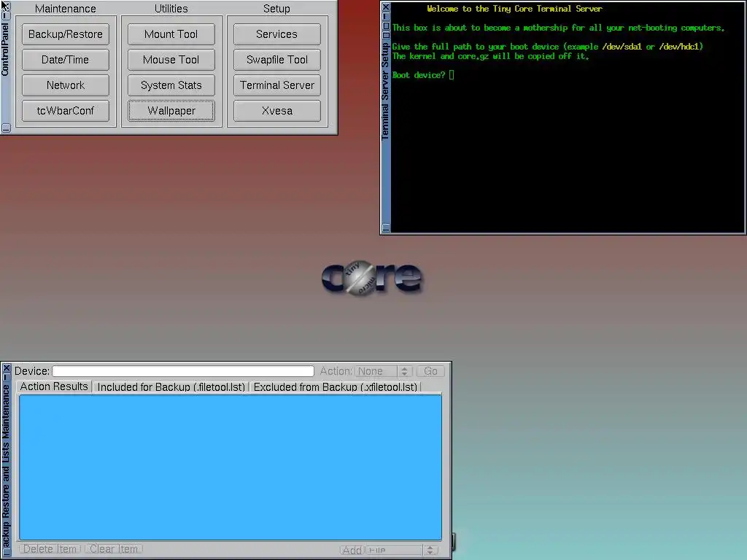Click the Clear Item button
This screenshot has width=747, height=560.
coord(114,548)
